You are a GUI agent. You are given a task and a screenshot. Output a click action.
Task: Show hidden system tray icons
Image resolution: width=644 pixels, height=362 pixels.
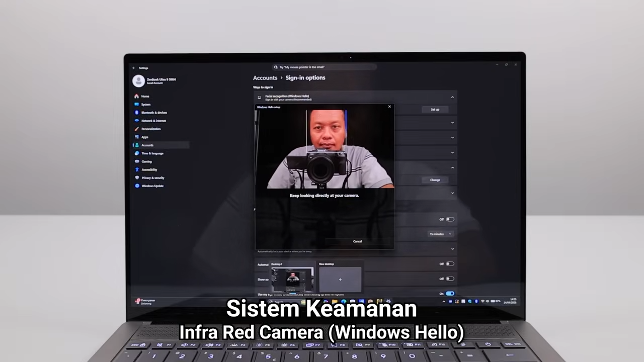(x=444, y=302)
